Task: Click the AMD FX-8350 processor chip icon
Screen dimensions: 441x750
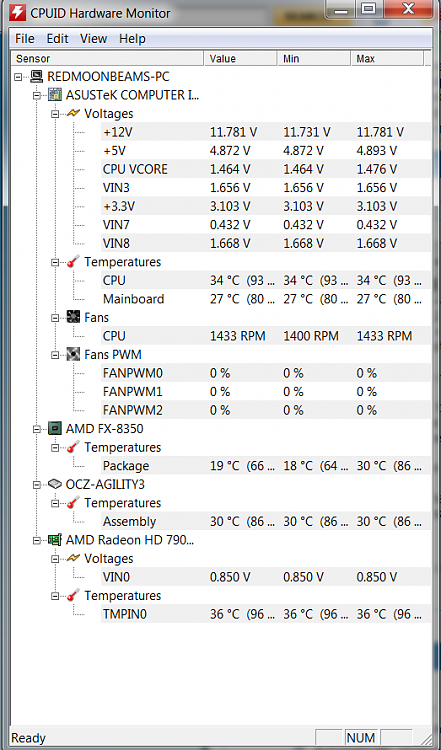Action: [x=55, y=429]
